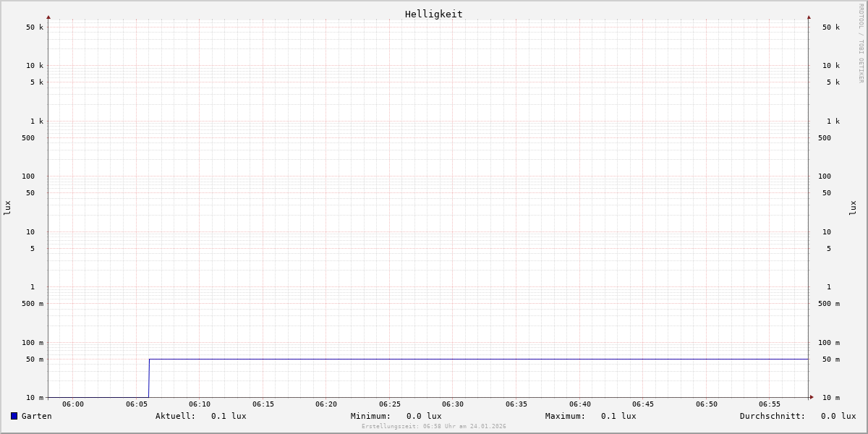
Task: Click the 06:30 time axis label
Action: coord(453,404)
